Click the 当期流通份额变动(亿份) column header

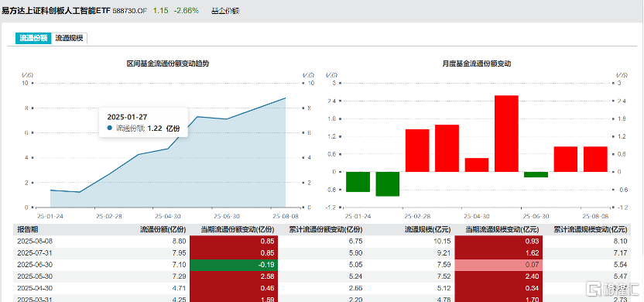coord(238,230)
